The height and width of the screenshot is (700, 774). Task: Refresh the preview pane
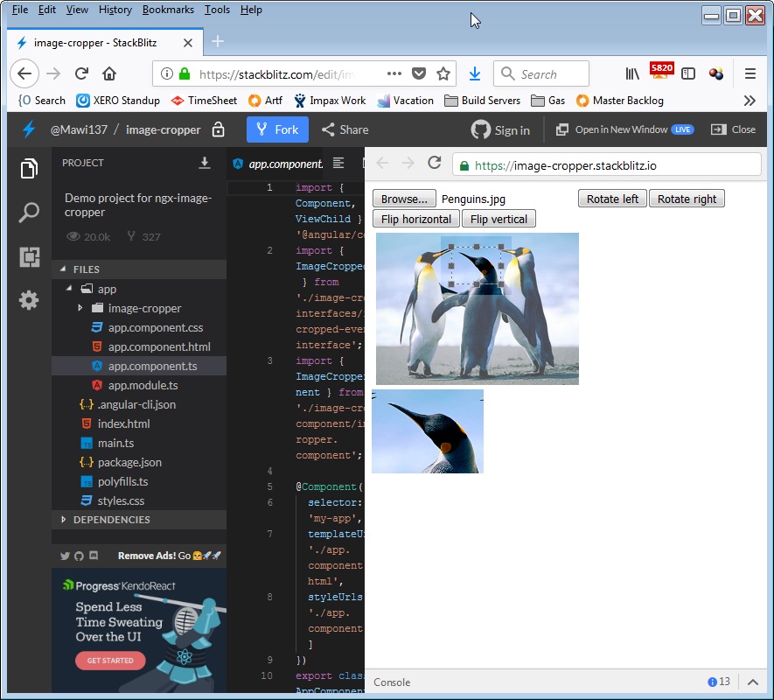(x=434, y=163)
